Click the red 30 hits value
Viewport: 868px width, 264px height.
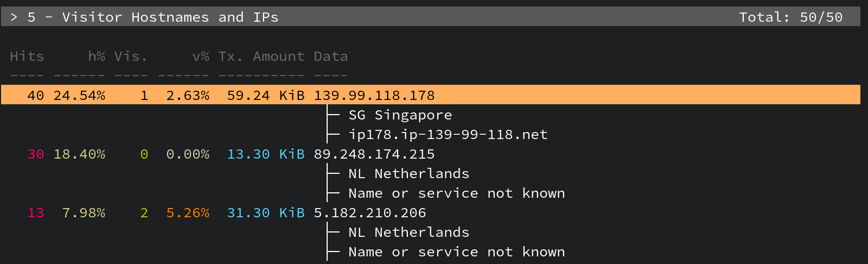[35, 154]
